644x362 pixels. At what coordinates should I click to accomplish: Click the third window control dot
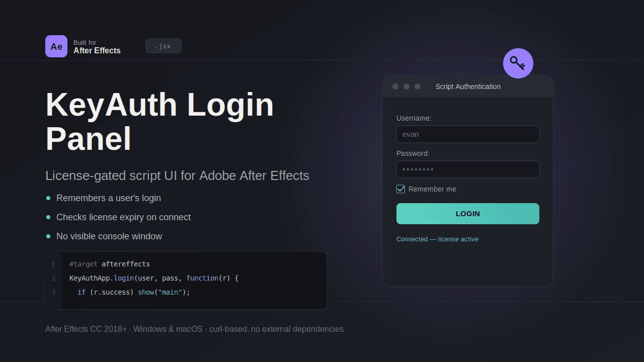tap(418, 86)
